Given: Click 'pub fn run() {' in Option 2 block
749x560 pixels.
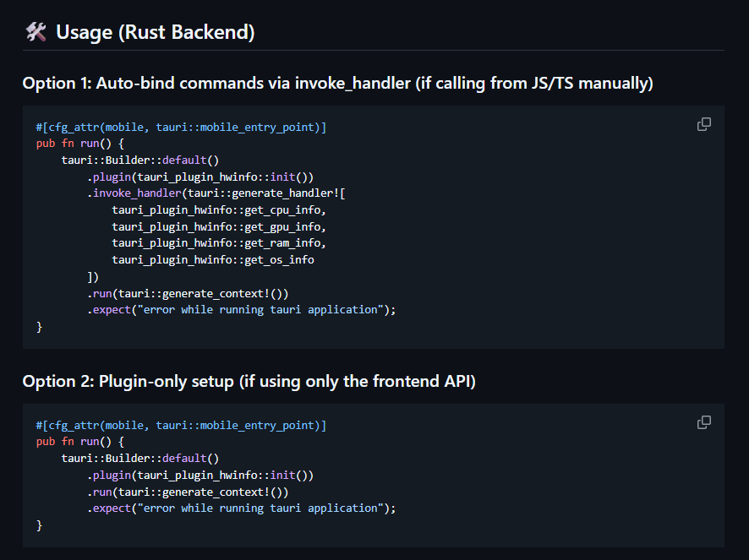Looking at the screenshot, I should [80, 442].
